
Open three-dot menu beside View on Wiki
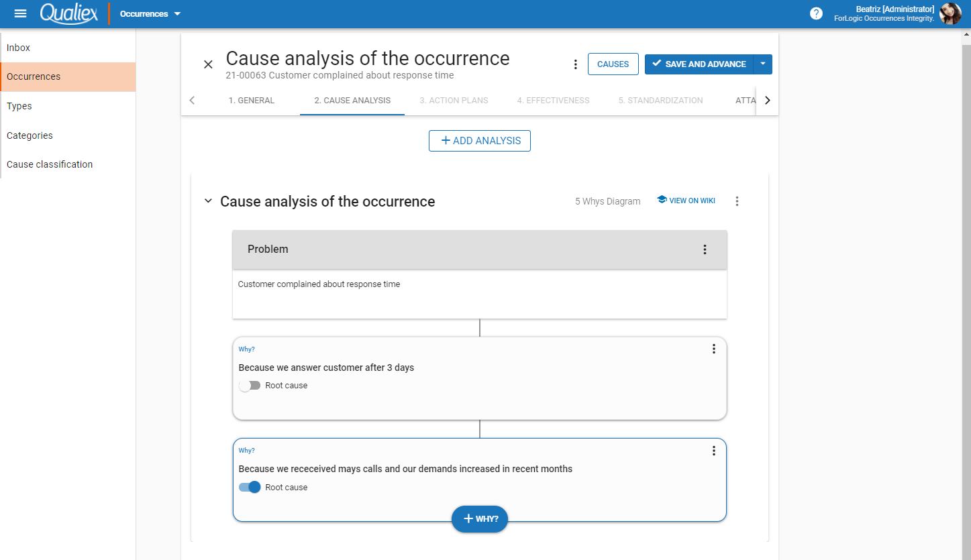[x=737, y=201]
